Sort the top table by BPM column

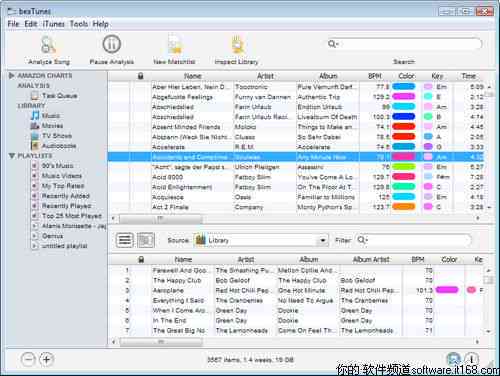tap(375, 76)
